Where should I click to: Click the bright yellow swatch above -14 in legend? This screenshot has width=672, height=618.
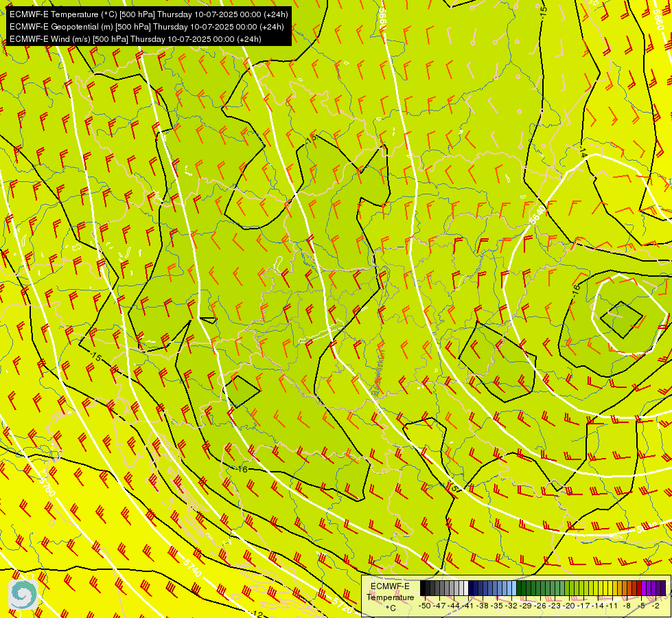tap(601, 588)
